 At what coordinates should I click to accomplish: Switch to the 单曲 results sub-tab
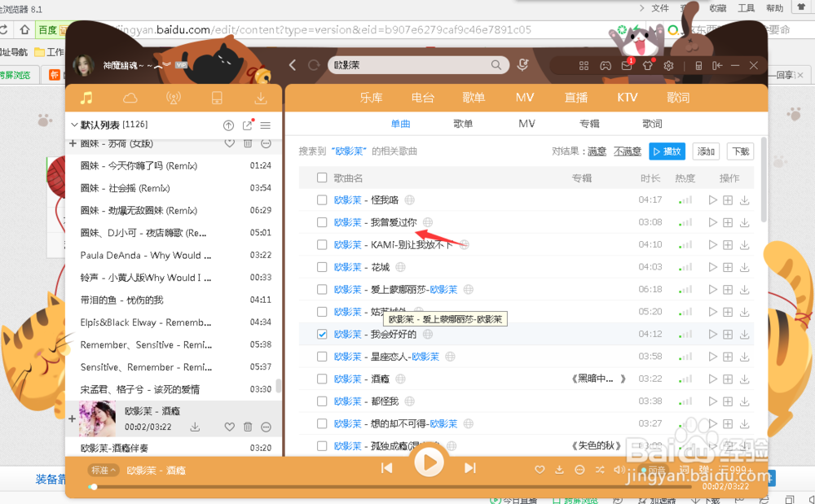point(400,124)
